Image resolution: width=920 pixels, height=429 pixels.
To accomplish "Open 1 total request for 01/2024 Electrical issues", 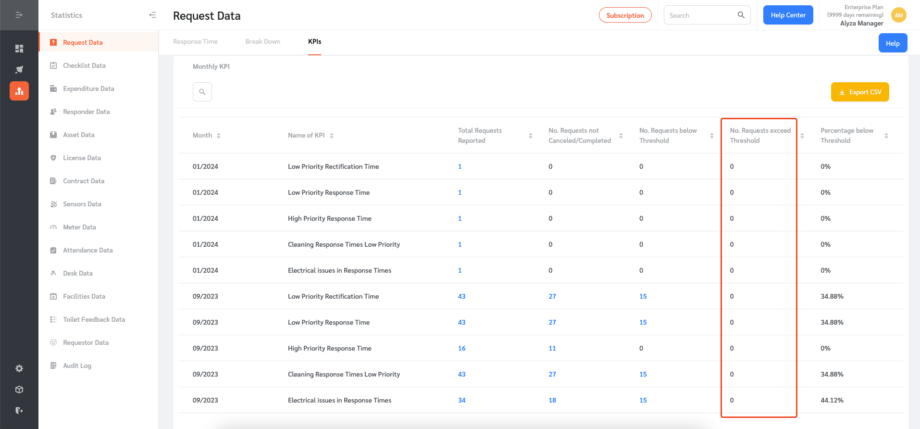I will [459, 271].
